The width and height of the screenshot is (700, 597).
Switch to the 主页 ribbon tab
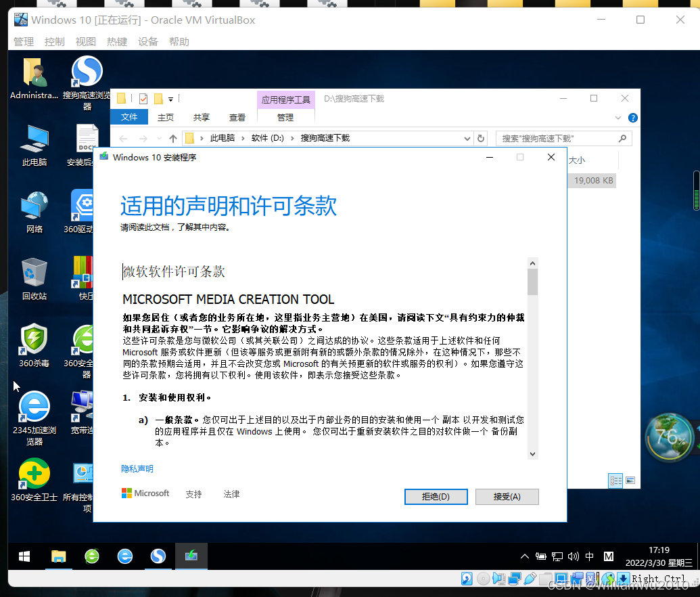[166, 118]
